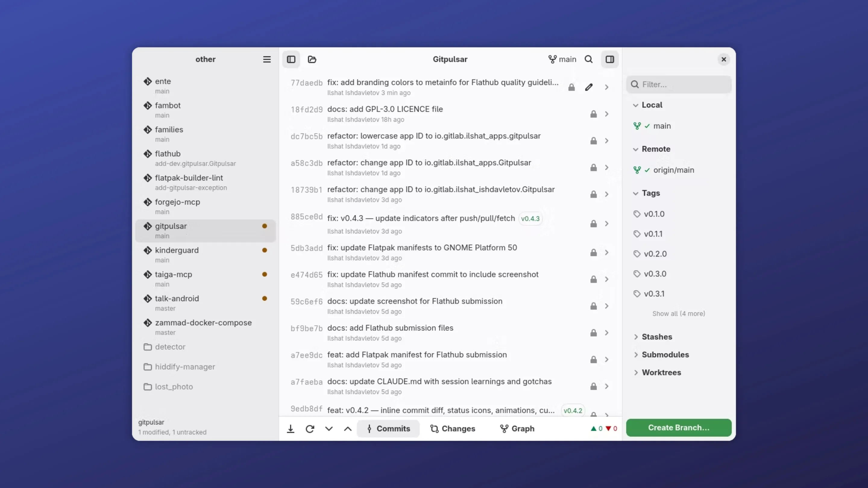
Task: Toggle the left repository sidebar panel
Action: [x=291, y=59]
